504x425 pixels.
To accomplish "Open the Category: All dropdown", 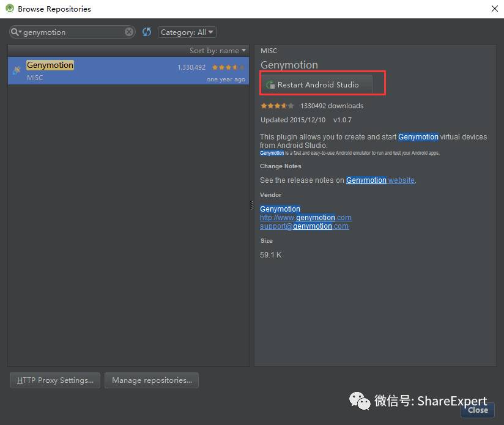I will pyautogui.click(x=187, y=32).
